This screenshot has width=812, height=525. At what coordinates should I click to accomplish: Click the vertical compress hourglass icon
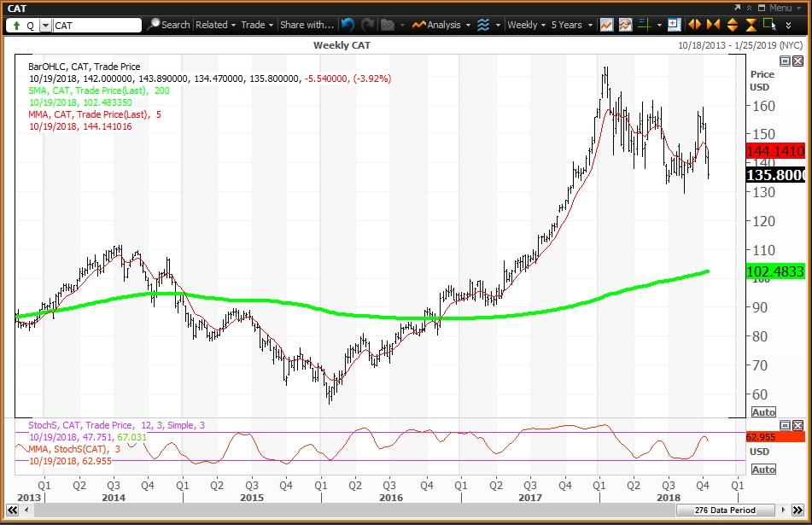(751, 25)
